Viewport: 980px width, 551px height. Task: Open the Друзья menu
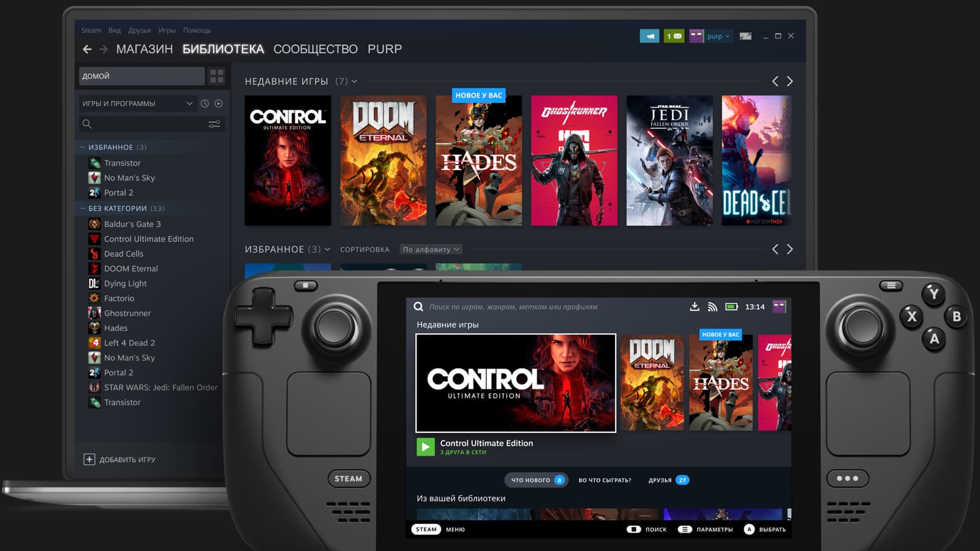pos(140,30)
